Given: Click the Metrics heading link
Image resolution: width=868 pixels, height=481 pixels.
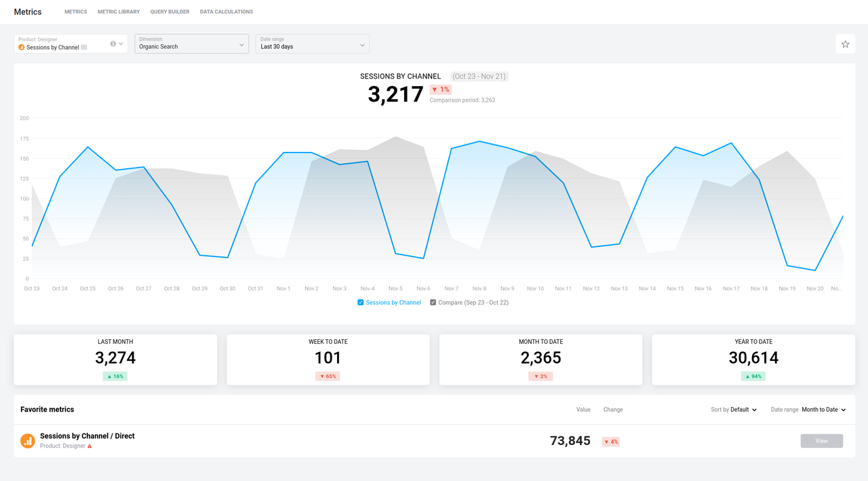Looking at the screenshot, I should (x=27, y=12).
